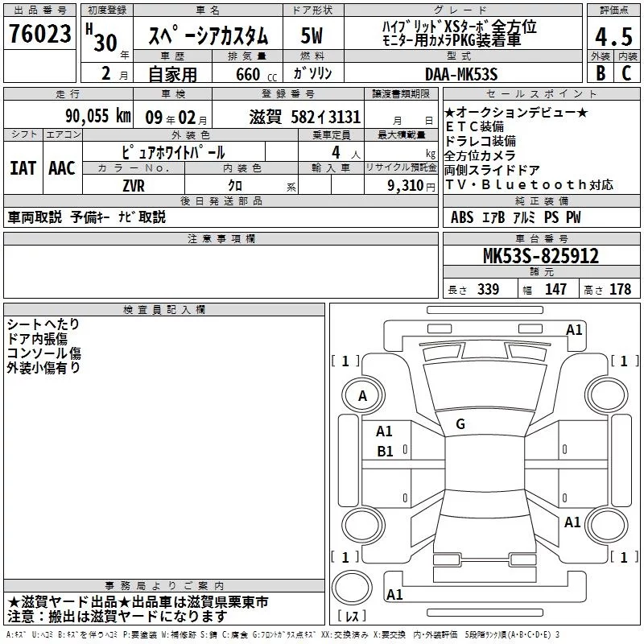Click the interior grade C
This screenshot has width=644, height=644.
626,73
